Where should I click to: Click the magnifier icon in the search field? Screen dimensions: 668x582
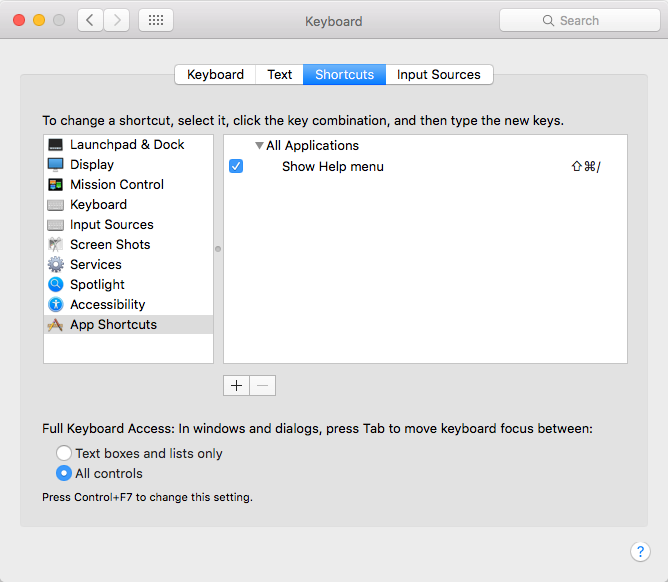(x=548, y=20)
